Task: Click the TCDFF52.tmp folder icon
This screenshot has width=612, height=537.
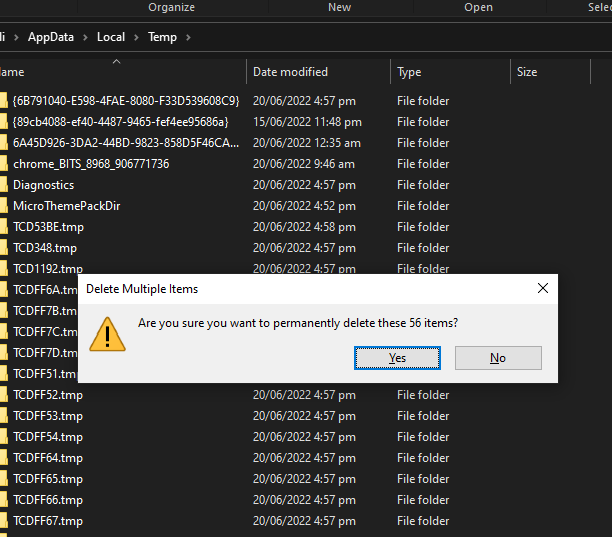Action: 4,395
